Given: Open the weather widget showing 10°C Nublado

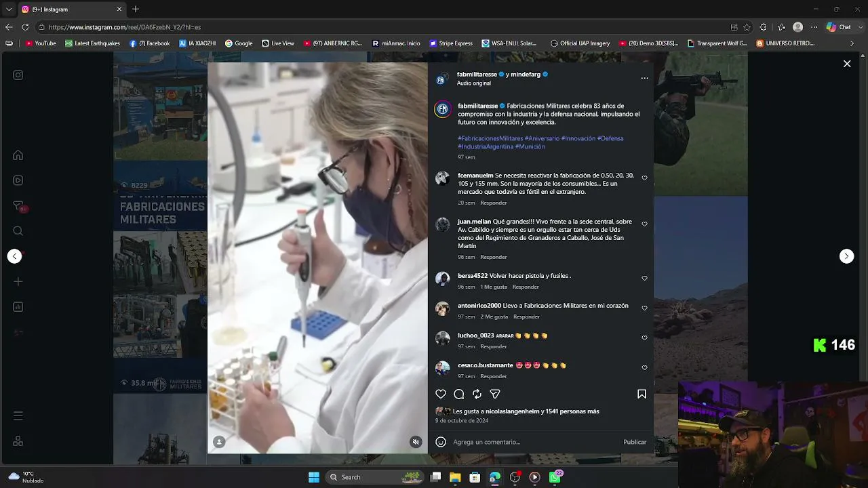Looking at the screenshot, I should [x=27, y=477].
